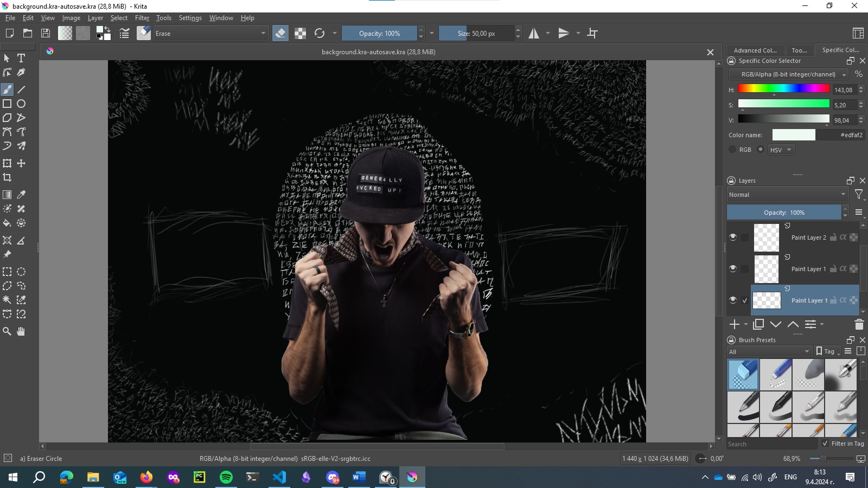Select the Crop tool
This screenshot has height=488, width=868.
tap(7, 177)
